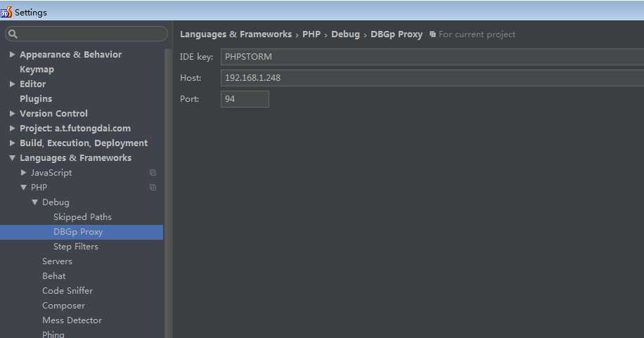Open Mess Detector settings page
644x338 pixels.
(x=72, y=320)
